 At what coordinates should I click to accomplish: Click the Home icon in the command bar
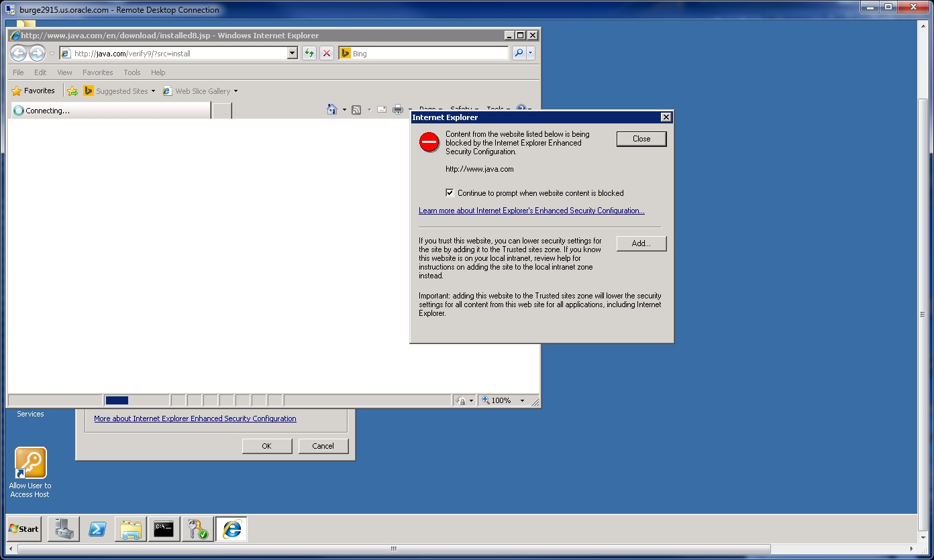click(x=331, y=110)
